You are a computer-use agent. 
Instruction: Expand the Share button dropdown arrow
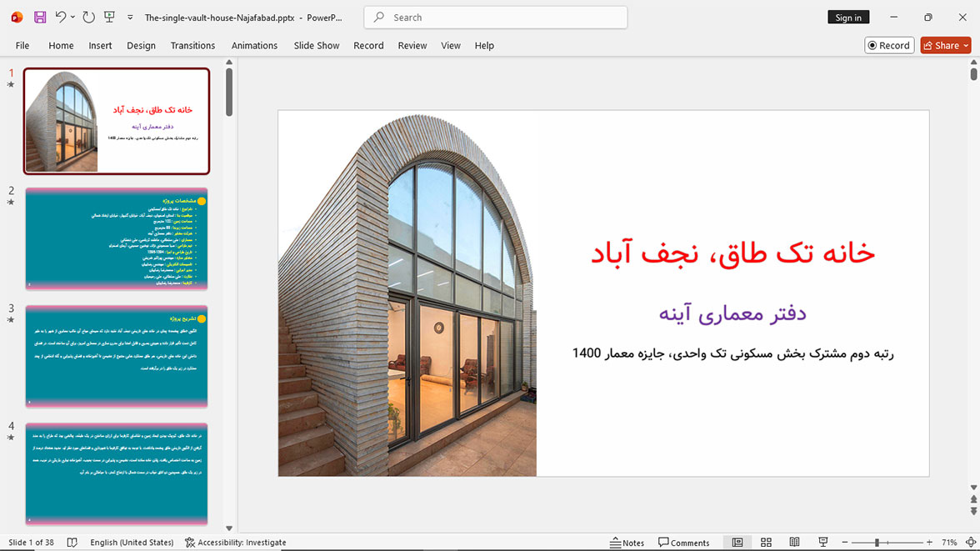(967, 46)
